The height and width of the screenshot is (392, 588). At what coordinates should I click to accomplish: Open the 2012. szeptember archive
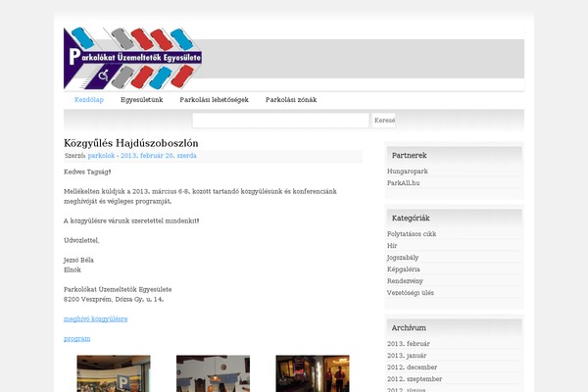coord(415,379)
